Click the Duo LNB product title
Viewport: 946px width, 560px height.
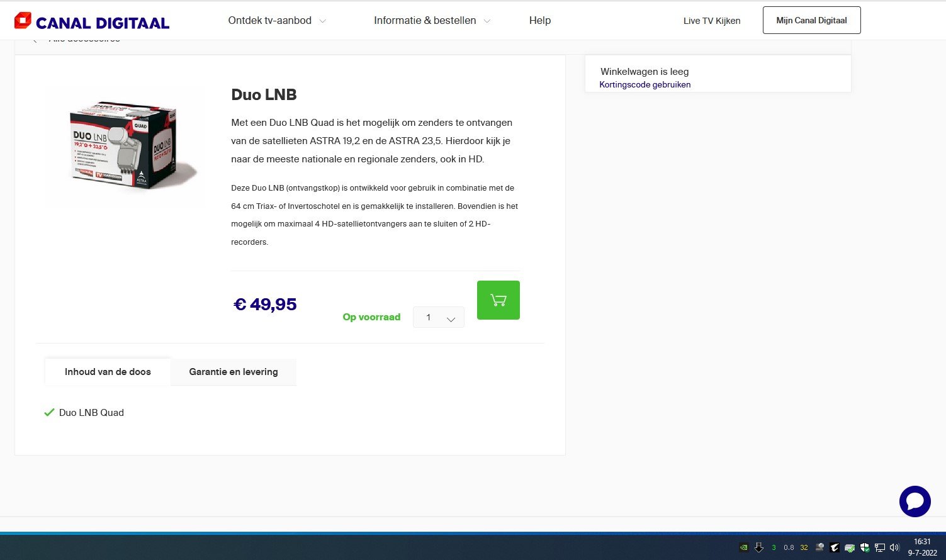pyautogui.click(x=264, y=94)
